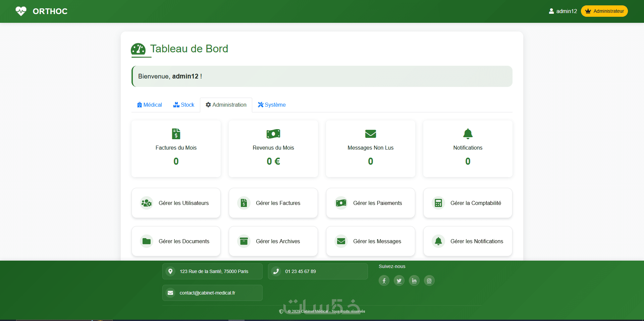Click the bell icon in Gérer les Notifications
This screenshot has height=321, width=644.
tap(438, 241)
